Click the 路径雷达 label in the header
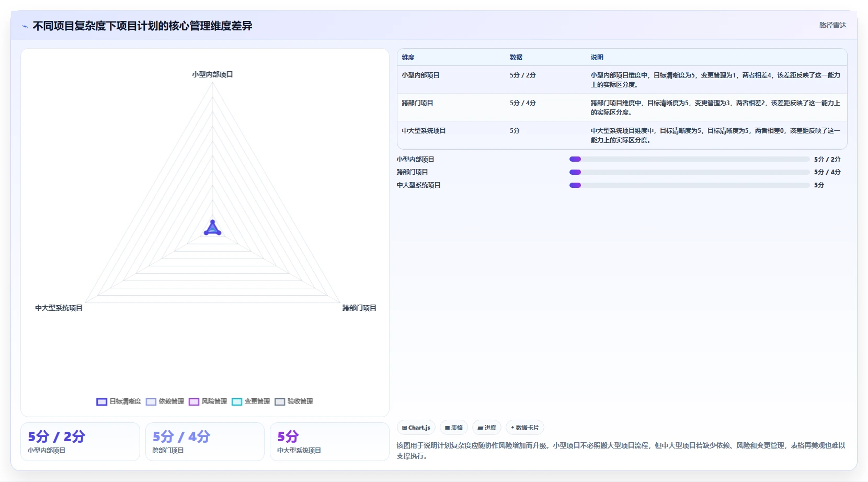Viewport: 868px width, 482px height. coord(832,25)
